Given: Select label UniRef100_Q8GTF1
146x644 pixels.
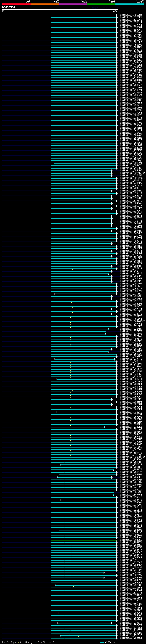Looking at the screenshot, I should coord(131,48).
